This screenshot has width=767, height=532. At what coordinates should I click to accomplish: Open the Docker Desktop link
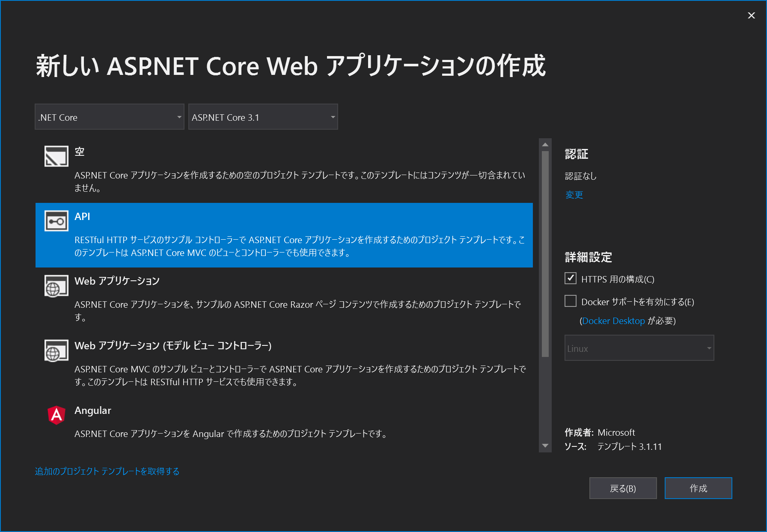tap(613, 321)
